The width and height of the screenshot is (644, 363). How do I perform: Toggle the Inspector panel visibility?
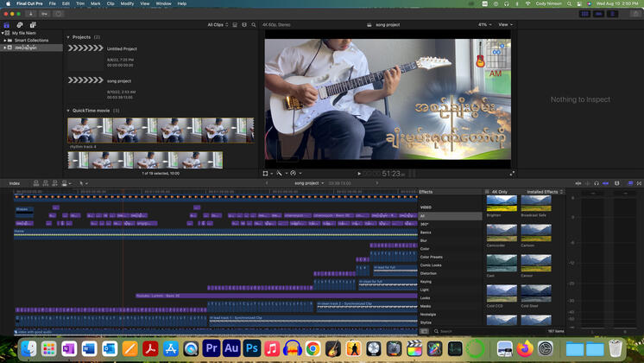611,14
